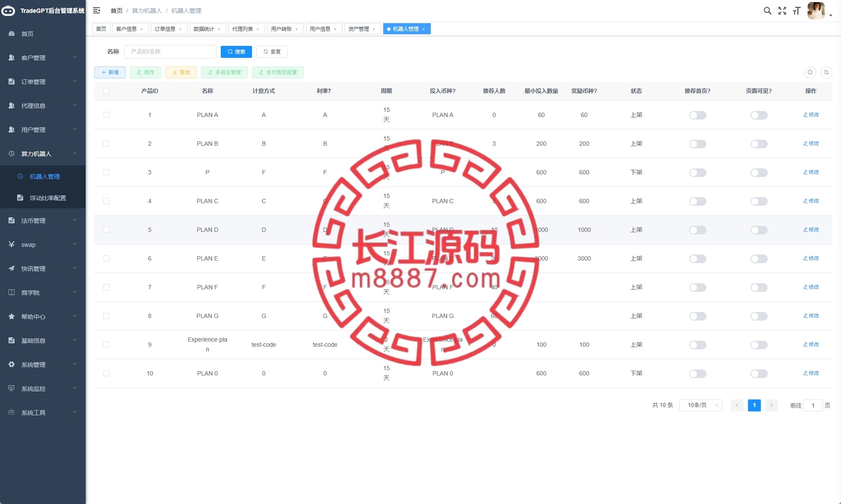Tick the select-all header checkbox
This screenshot has width=841, height=504.
[x=106, y=91]
